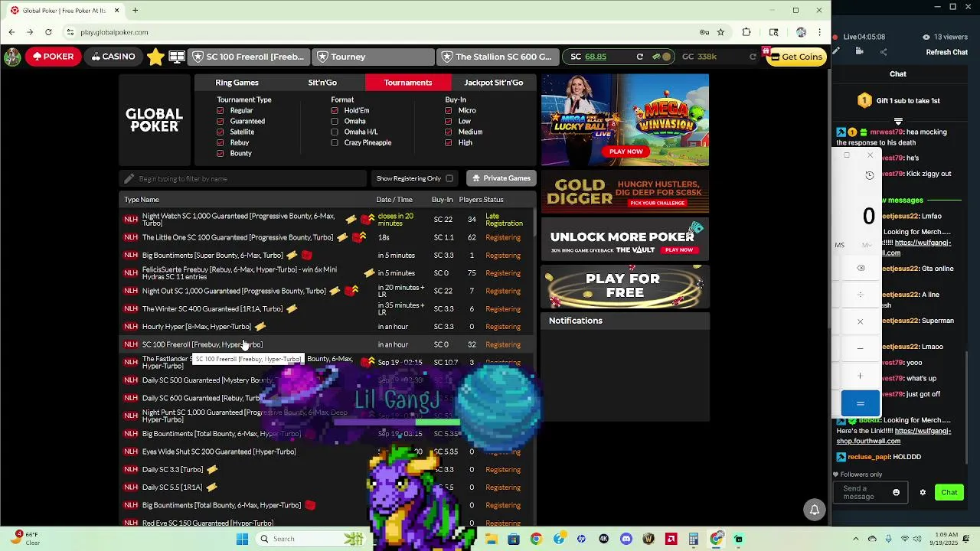Image resolution: width=980 pixels, height=551 pixels.
Task: Select Daily SC 3.3 Turbo tournament
Action: tap(327, 469)
